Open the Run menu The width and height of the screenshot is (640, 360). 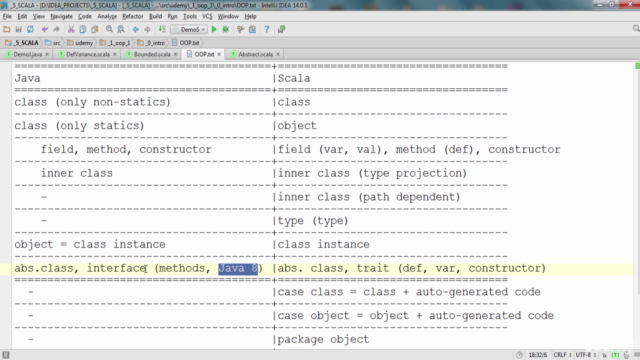(x=172, y=16)
